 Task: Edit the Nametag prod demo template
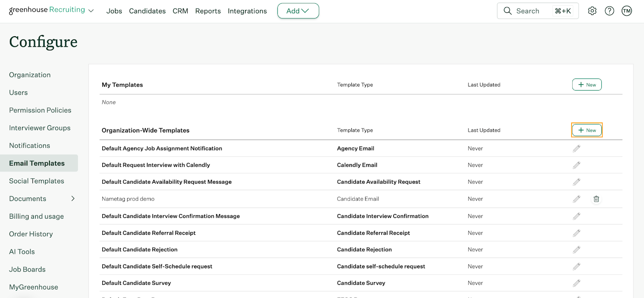click(576, 199)
